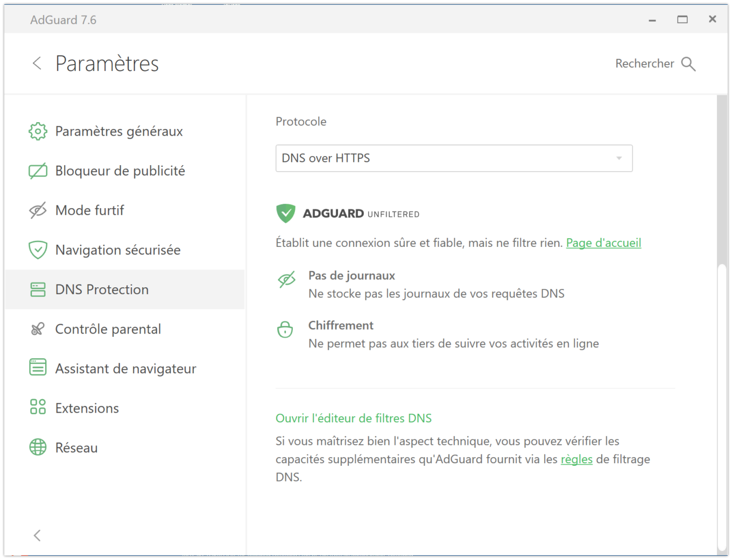Click the AdGuard green shield logo
This screenshot has width=732, height=560.
point(286,214)
